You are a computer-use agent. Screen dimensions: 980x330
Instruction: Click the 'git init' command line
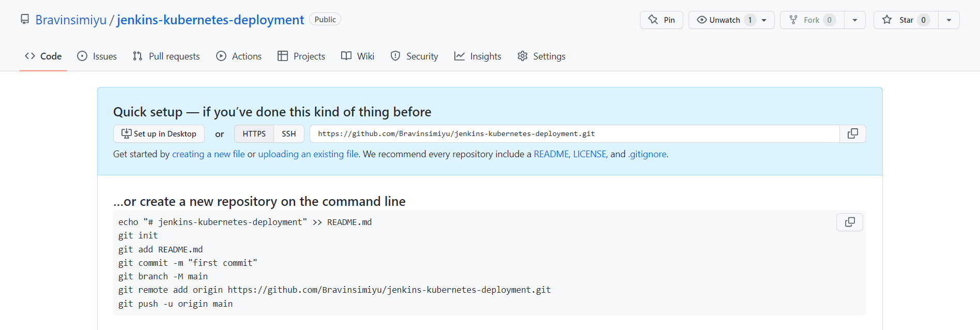pyautogui.click(x=138, y=235)
